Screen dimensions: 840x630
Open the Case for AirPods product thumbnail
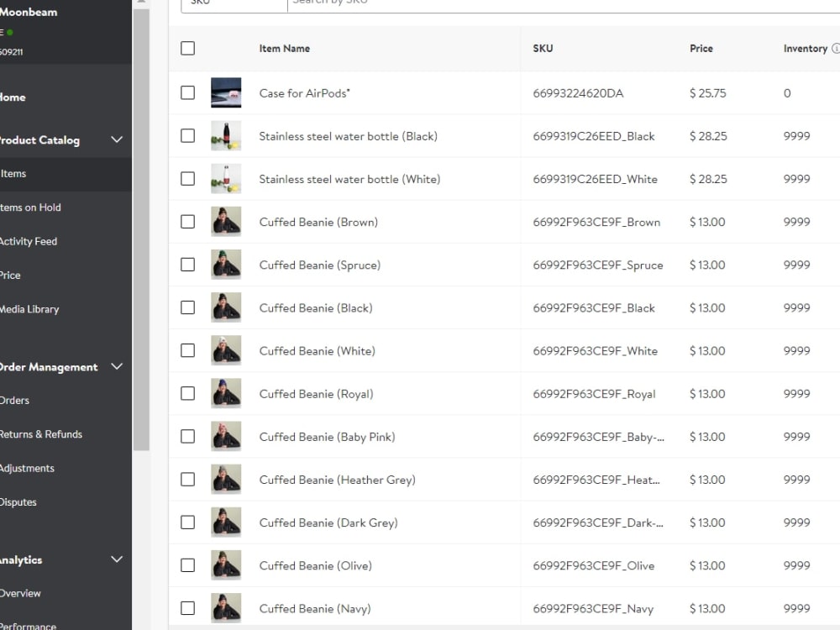226,92
